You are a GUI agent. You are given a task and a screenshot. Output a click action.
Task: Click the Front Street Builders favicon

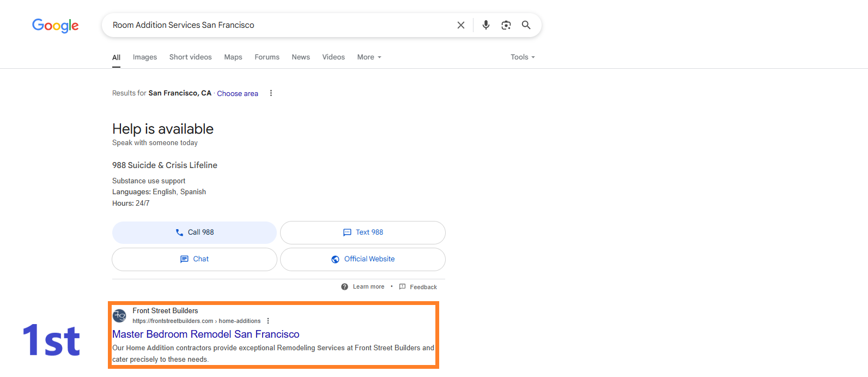tap(119, 315)
